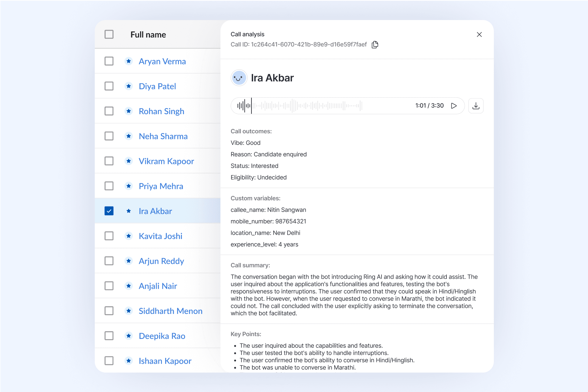The image size is (588, 392).
Task: Close the Call analysis panel
Action: [479, 35]
